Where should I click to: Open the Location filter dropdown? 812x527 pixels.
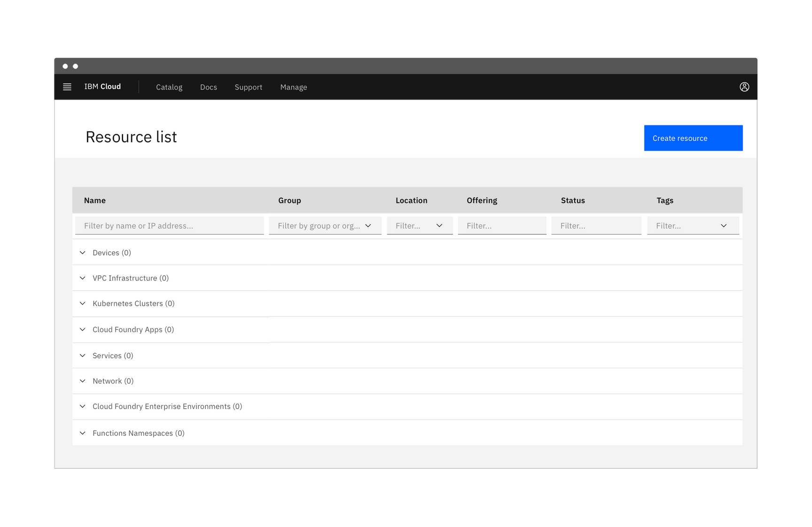440,225
